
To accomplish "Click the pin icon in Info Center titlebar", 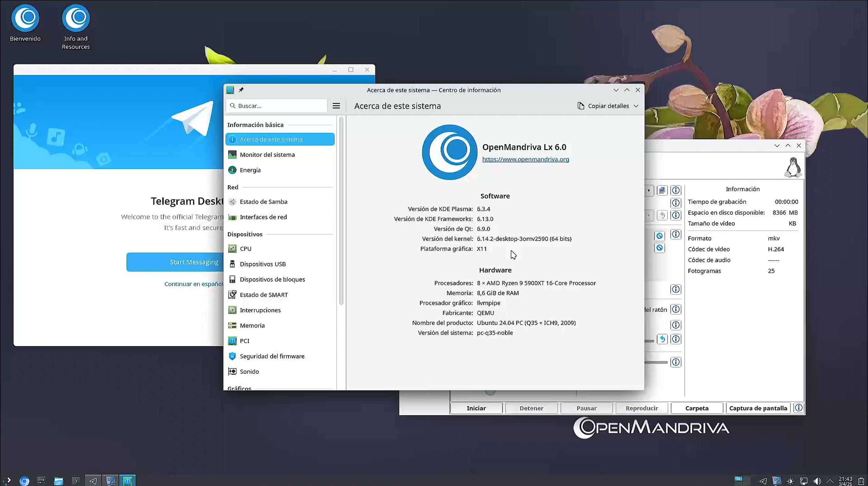I will [241, 90].
